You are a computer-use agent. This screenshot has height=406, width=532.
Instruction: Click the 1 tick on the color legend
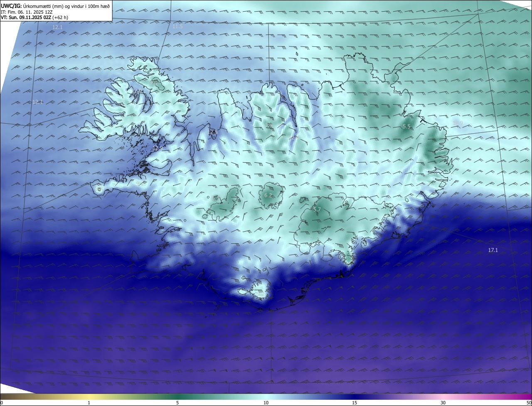click(89, 403)
